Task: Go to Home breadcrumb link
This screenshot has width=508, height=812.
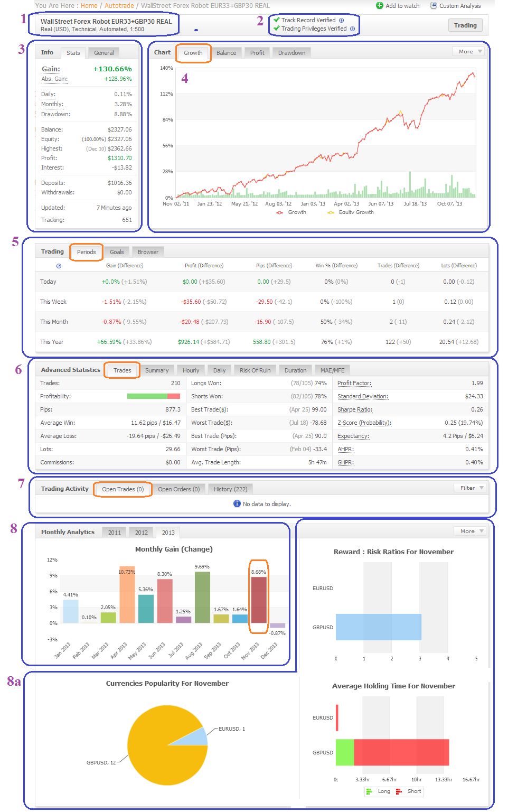Action: [89, 6]
